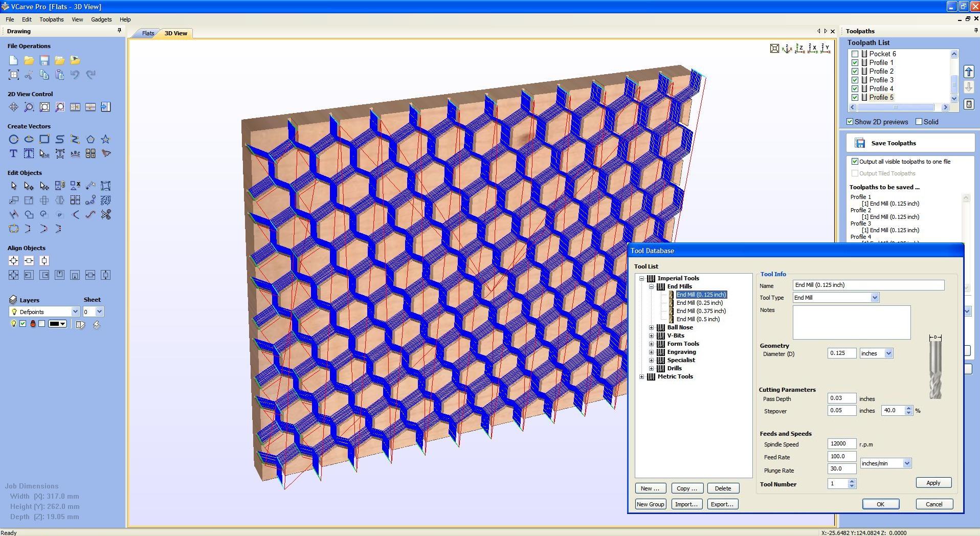
Task: Enable the Pocket 6 toolpath checkbox
Action: pos(855,54)
